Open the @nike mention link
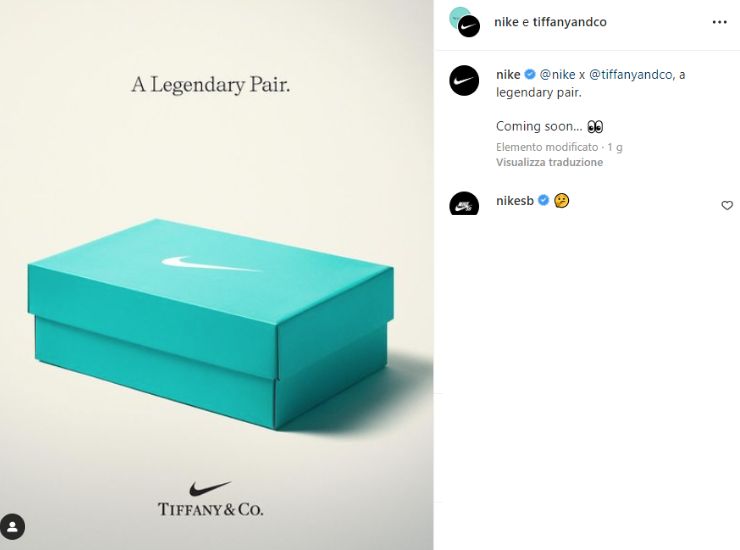Viewport: 740px width, 550px height. pos(557,75)
